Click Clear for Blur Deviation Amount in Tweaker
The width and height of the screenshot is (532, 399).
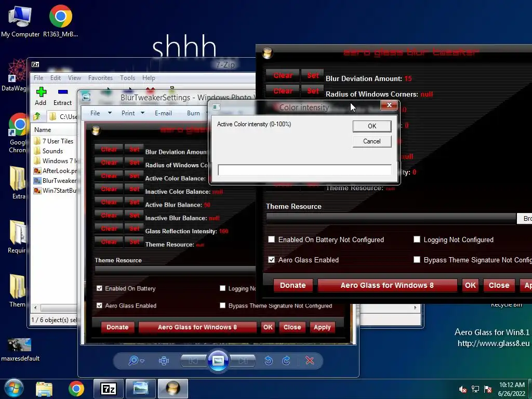(x=283, y=76)
